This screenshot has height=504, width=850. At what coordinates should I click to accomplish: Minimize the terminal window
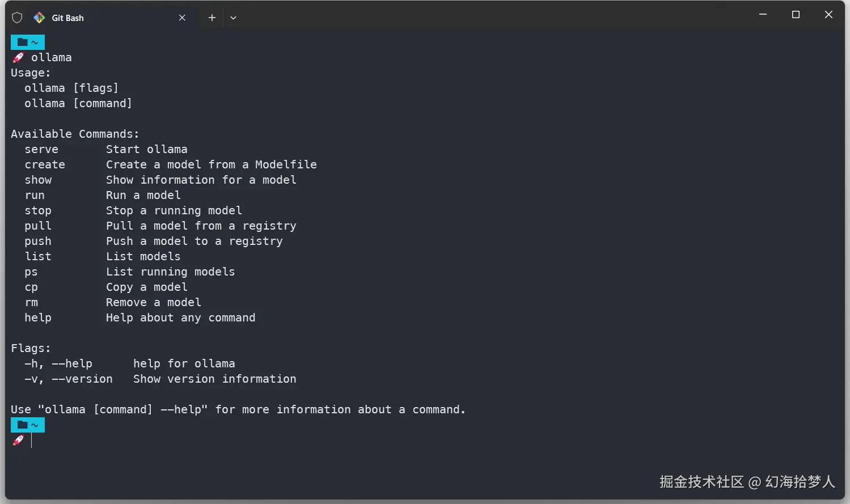[x=763, y=15]
